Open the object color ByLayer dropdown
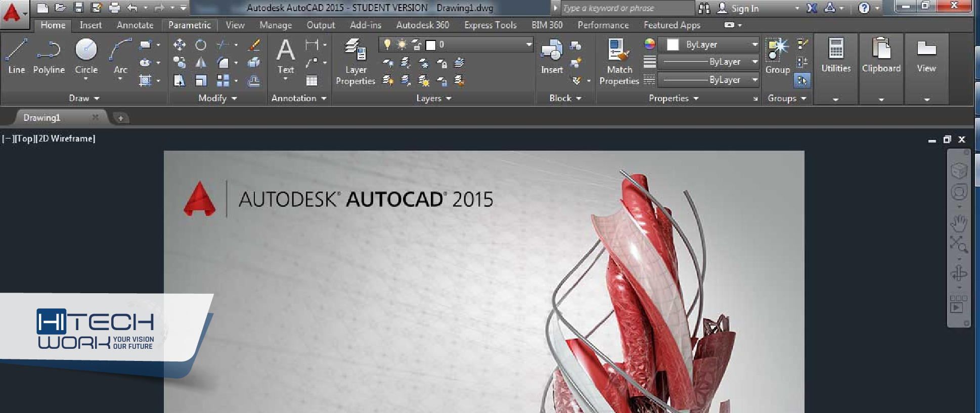 tap(755, 44)
